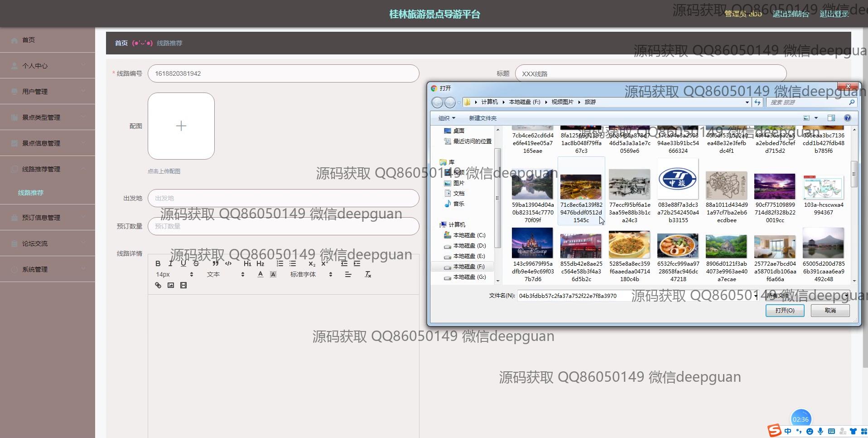This screenshot has height=438, width=868.
Task: Click the clear formatting icon in editor
Action: click(368, 274)
